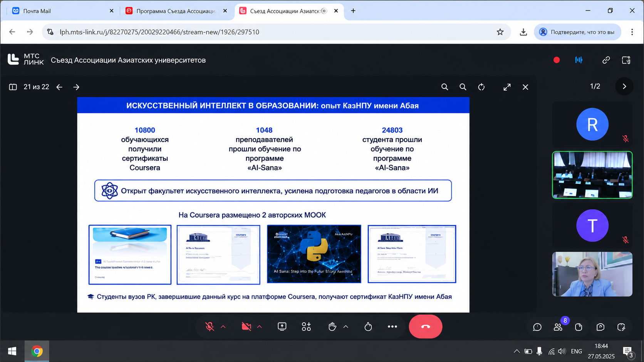This screenshot has height=362, width=644.
Task: Click the browser address bar URL
Action: point(159,32)
